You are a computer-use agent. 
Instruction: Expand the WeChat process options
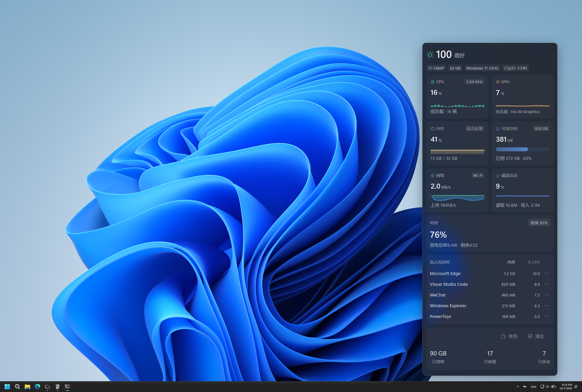[547, 295]
